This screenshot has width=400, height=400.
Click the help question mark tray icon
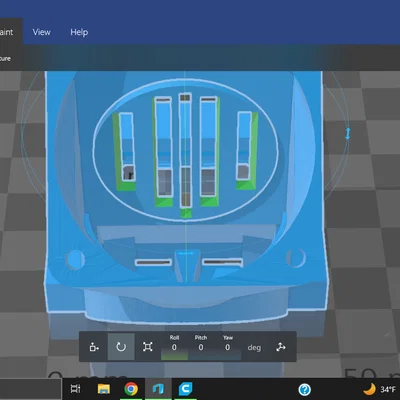click(305, 389)
